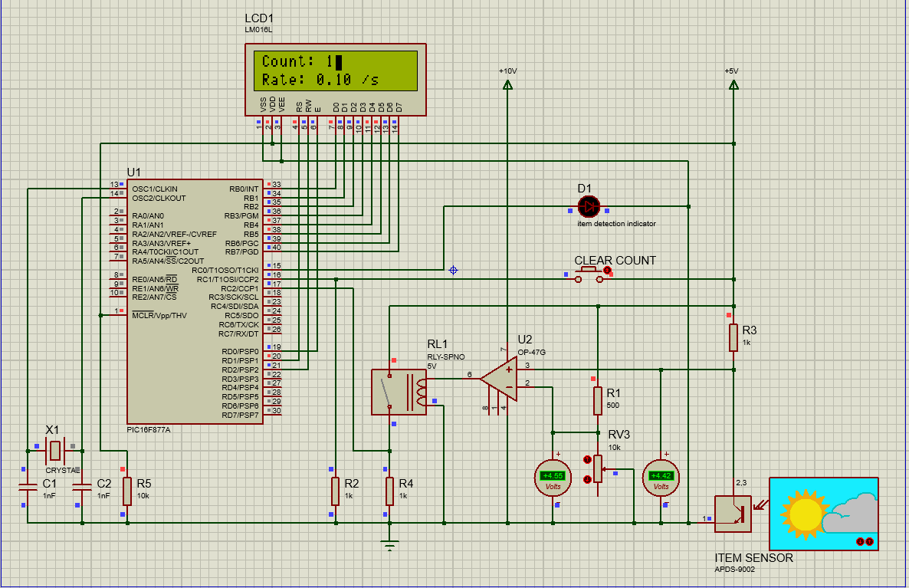Select resistor R3 1k
Image resolution: width=909 pixels, height=588 pixels.
tap(733, 337)
